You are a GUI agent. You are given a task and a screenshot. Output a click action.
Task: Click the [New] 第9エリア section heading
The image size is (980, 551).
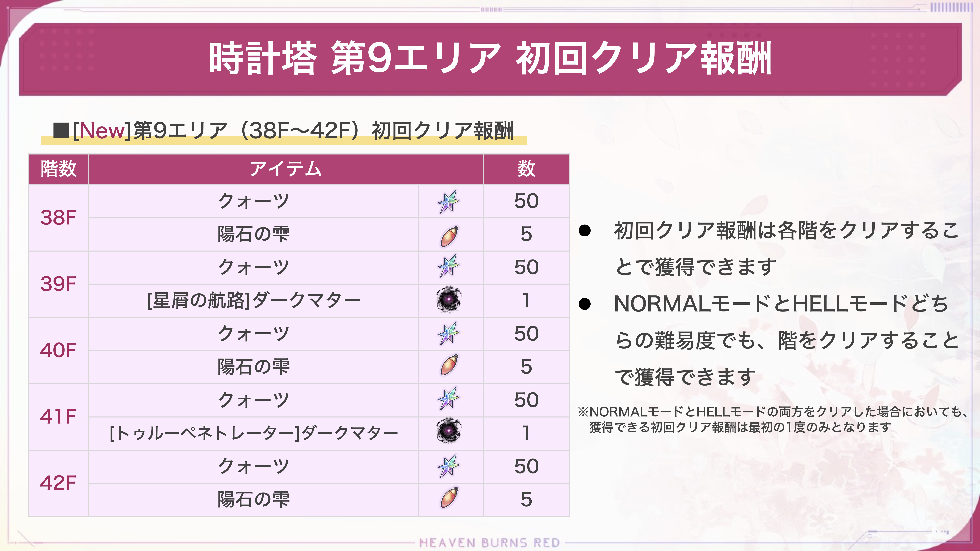pyautogui.click(x=284, y=131)
